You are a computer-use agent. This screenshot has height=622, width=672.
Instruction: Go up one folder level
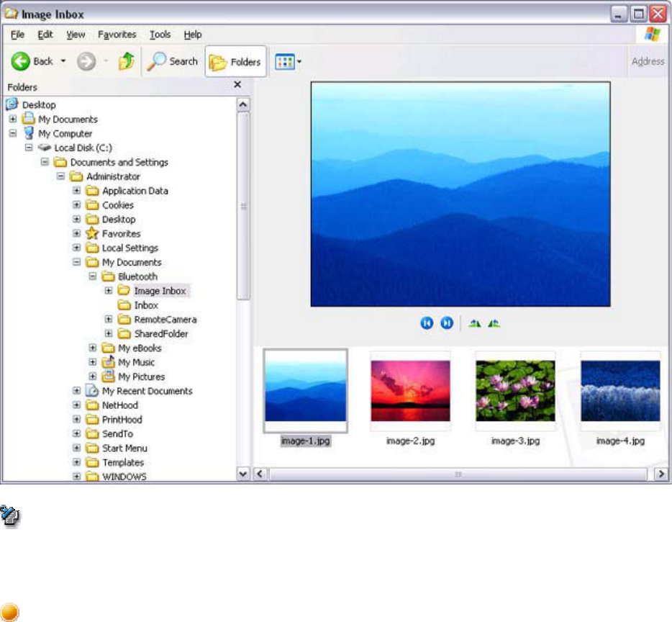click(127, 62)
